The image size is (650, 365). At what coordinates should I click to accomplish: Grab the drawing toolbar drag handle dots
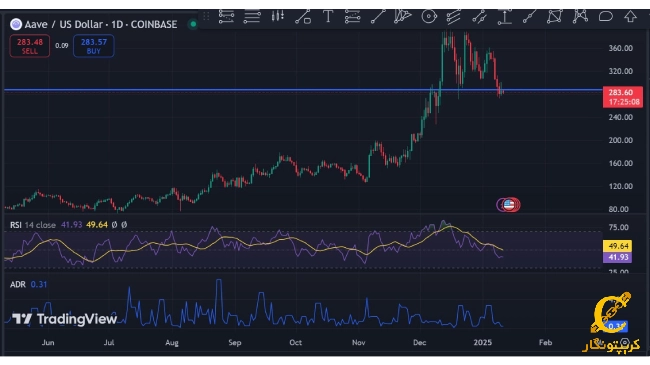pos(206,17)
